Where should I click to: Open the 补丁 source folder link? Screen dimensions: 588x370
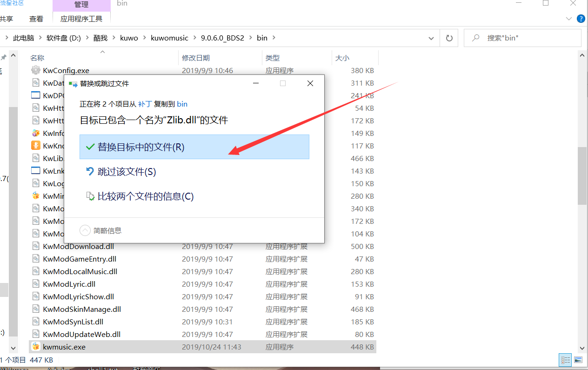(x=145, y=104)
